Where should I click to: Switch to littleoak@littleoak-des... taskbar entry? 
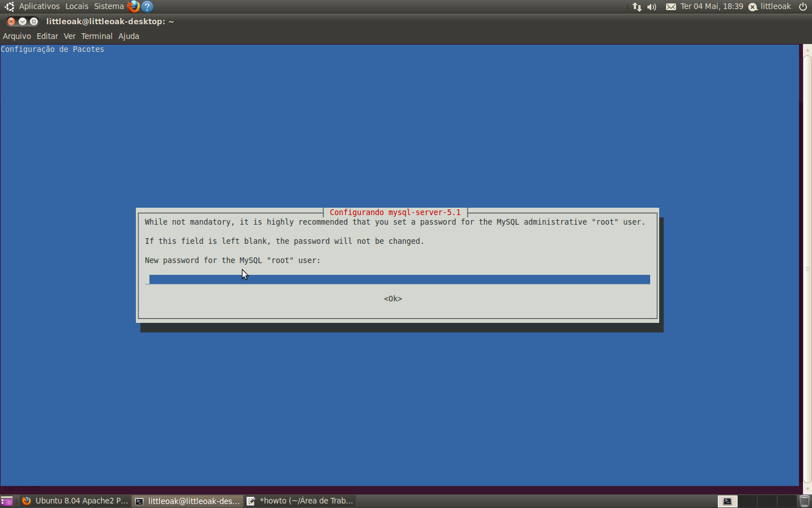pyautogui.click(x=187, y=501)
